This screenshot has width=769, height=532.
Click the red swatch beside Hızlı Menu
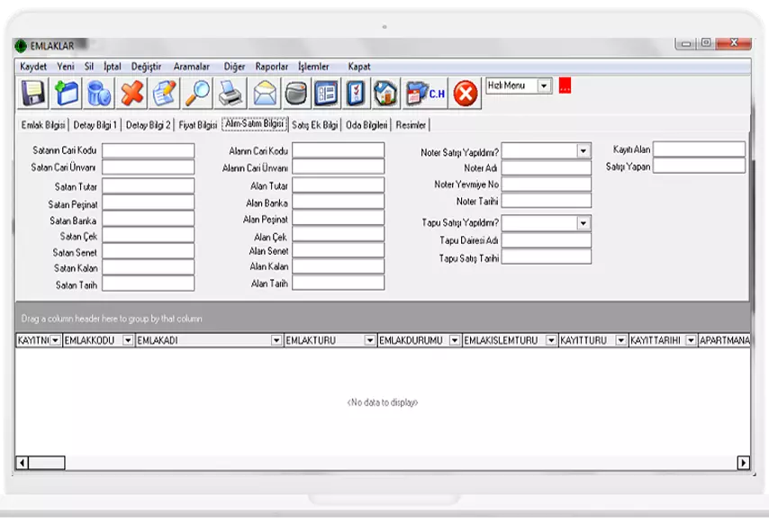point(565,86)
